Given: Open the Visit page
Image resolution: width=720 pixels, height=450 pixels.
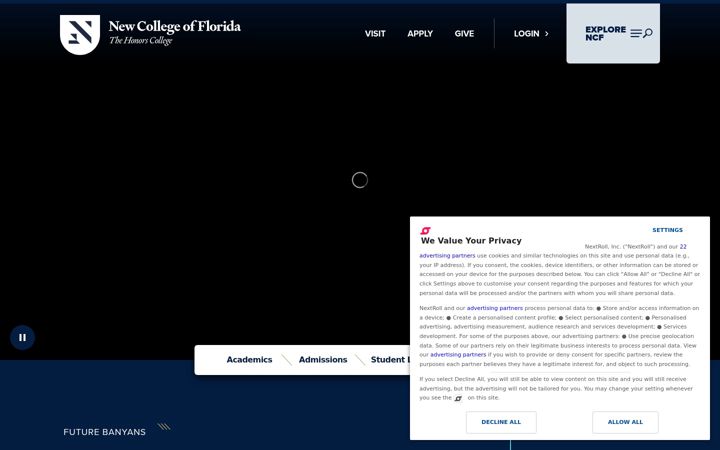Looking at the screenshot, I should 375,34.
